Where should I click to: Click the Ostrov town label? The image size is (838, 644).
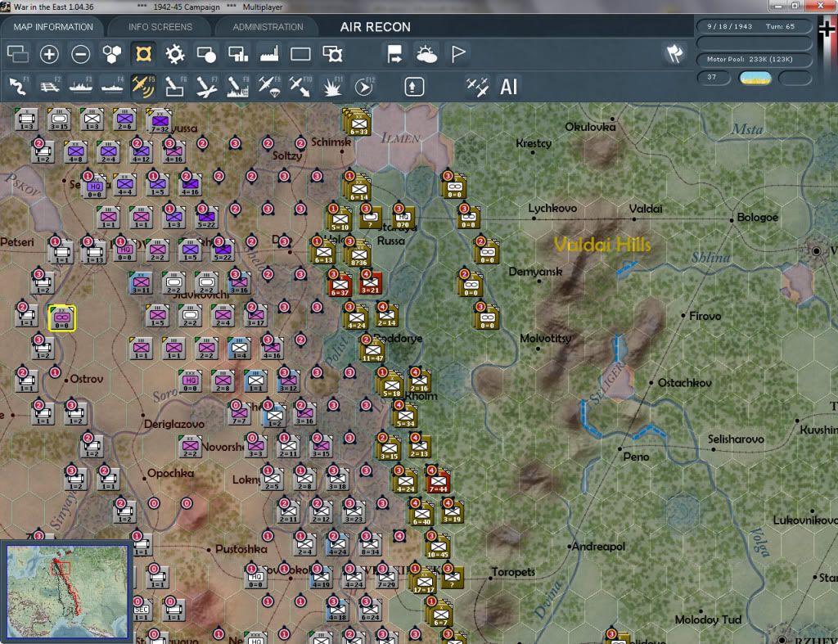pos(87,379)
